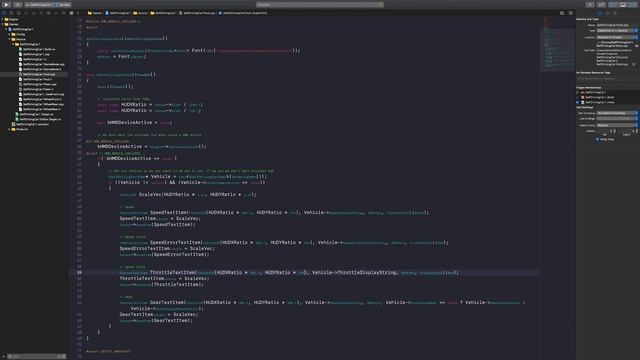Toggle the left navigator panel

[x=613, y=4]
